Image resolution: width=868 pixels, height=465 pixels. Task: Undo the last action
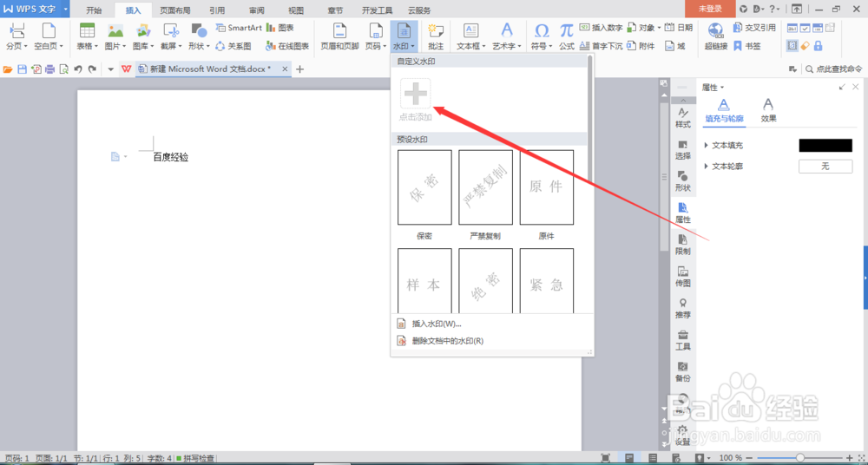(78, 69)
